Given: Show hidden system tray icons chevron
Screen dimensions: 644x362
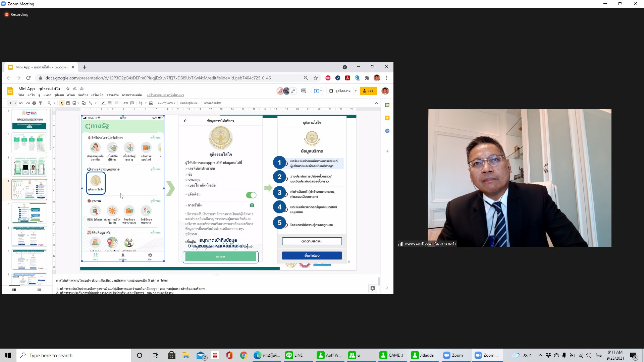Looking at the screenshot, I should pyautogui.click(x=540, y=355).
